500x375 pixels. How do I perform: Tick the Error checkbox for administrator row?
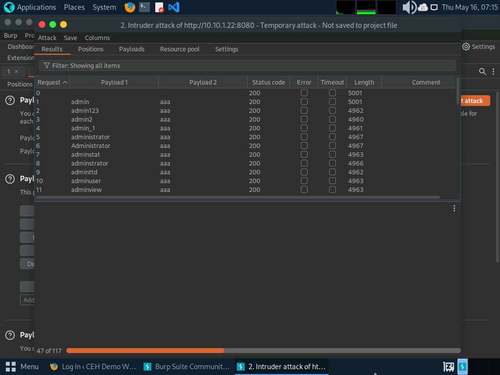coord(304,137)
